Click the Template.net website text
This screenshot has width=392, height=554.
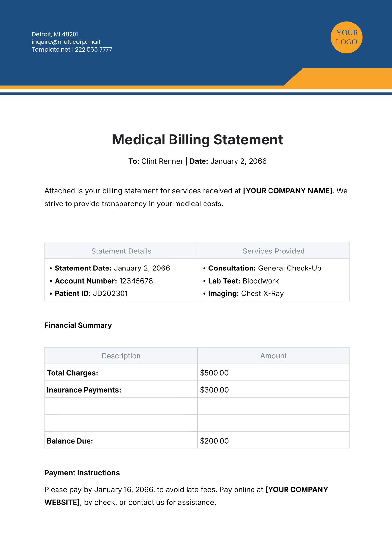51,50
